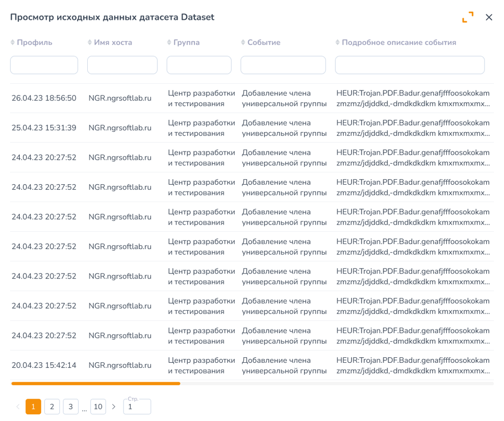Click the Событие column header label
The image size is (504, 421).
264,42
